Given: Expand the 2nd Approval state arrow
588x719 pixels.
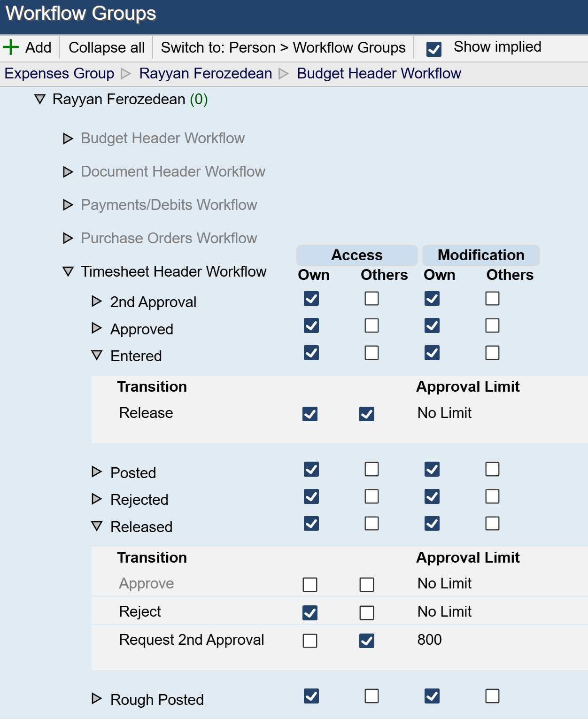Looking at the screenshot, I should (x=97, y=302).
